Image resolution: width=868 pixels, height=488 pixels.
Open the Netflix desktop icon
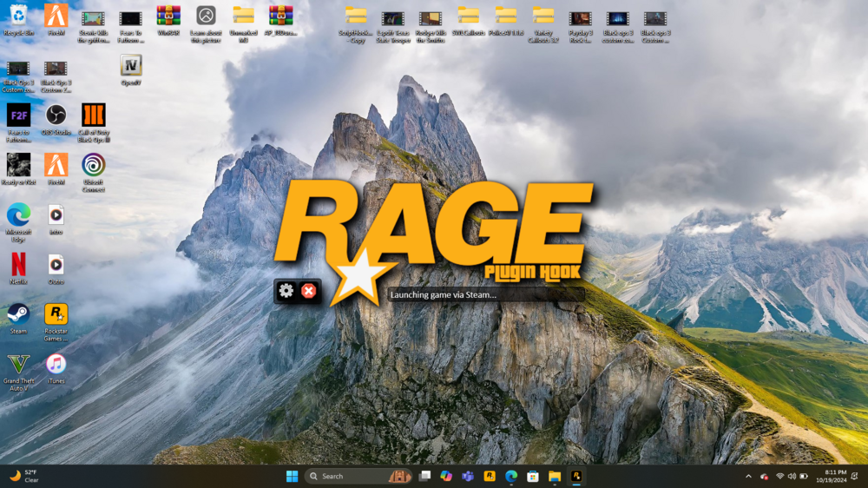pos(18,268)
